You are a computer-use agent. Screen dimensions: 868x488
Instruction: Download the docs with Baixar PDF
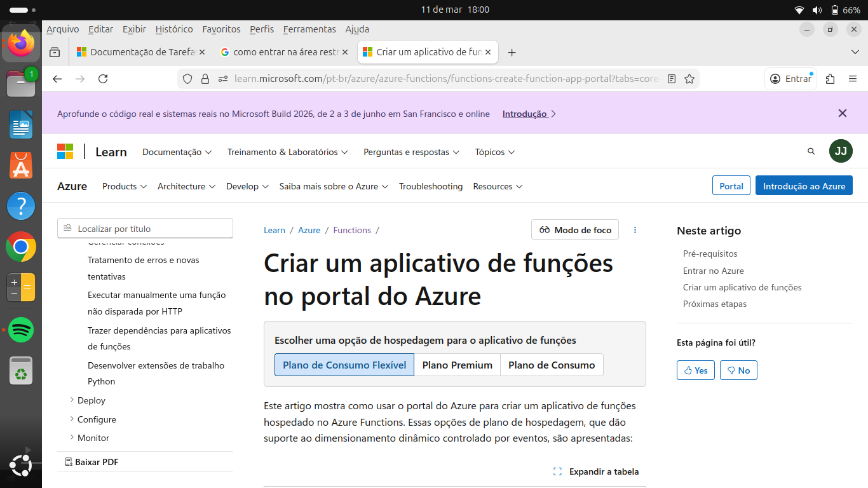click(x=92, y=462)
